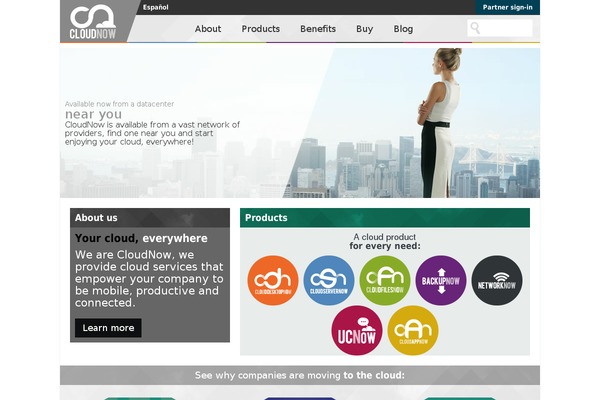
Task: Open the UCNow crimson product icon
Action: click(x=357, y=330)
